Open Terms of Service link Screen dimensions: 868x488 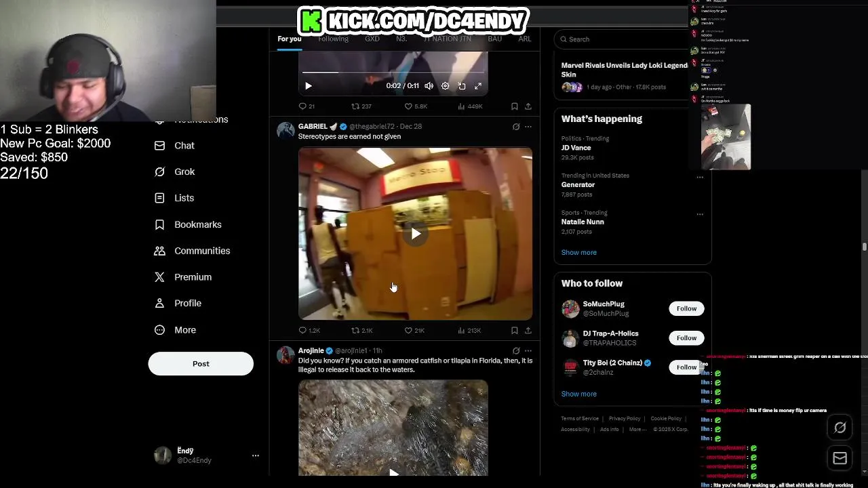[x=580, y=419]
